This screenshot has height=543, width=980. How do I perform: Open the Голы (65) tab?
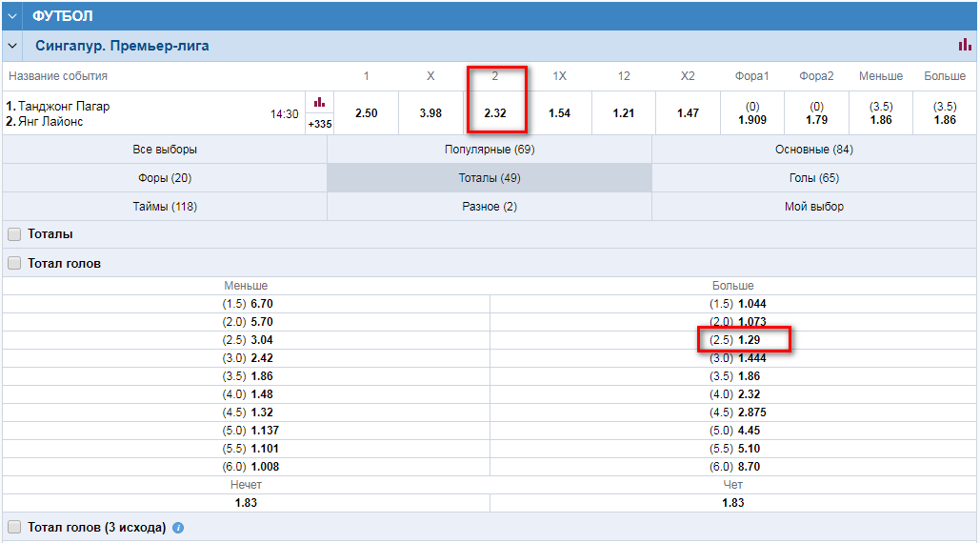814,178
